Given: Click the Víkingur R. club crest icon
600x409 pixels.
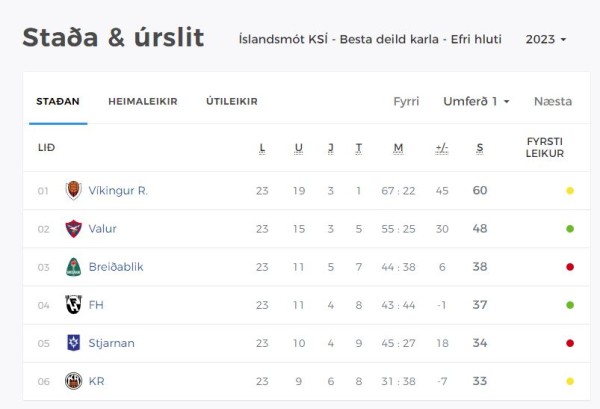Looking at the screenshot, I should click(73, 190).
